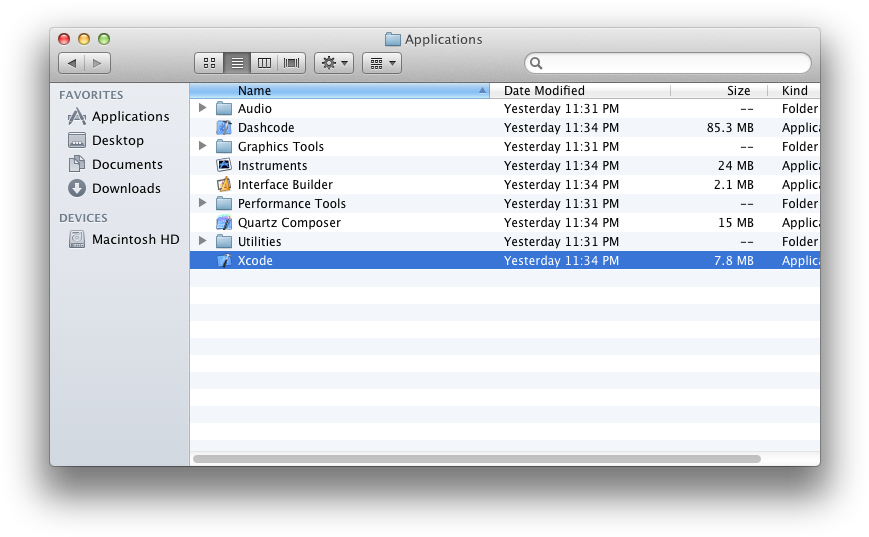Click the Documents sidebar icon
Screen dimensions: 869x537
(x=77, y=164)
